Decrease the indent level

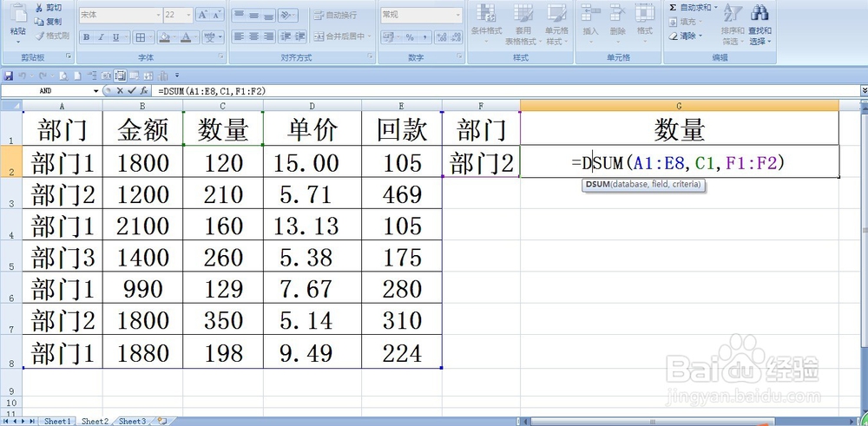[286, 36]
